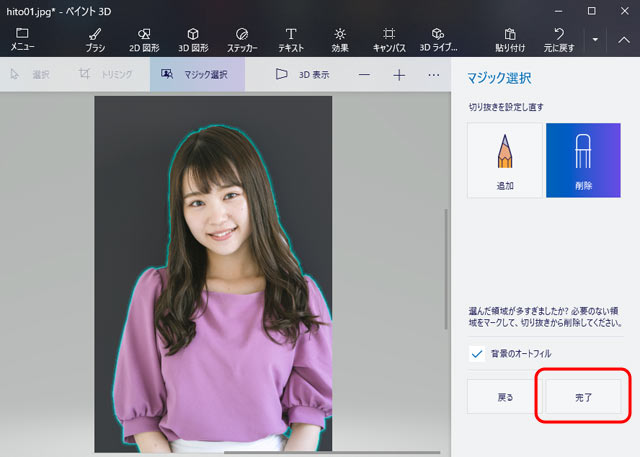Zoom in with the plus button

click(x=399, y=75)
